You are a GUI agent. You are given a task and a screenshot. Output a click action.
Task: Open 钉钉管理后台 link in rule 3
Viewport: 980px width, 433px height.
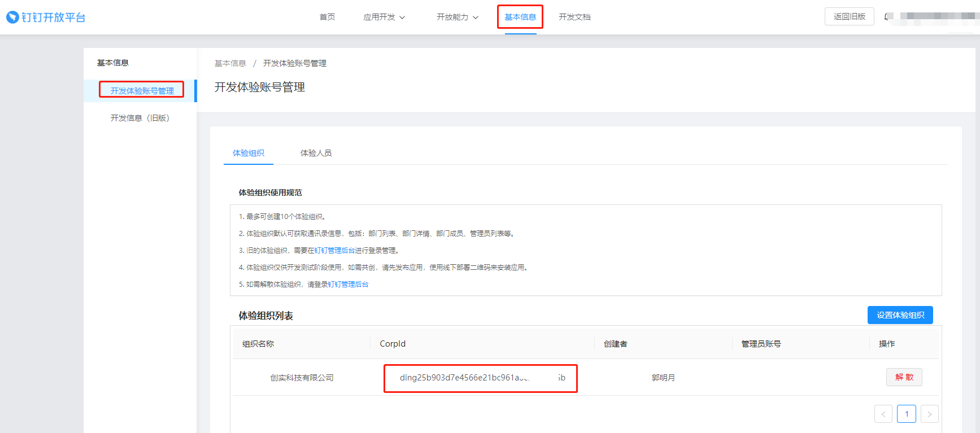point(334,251)
